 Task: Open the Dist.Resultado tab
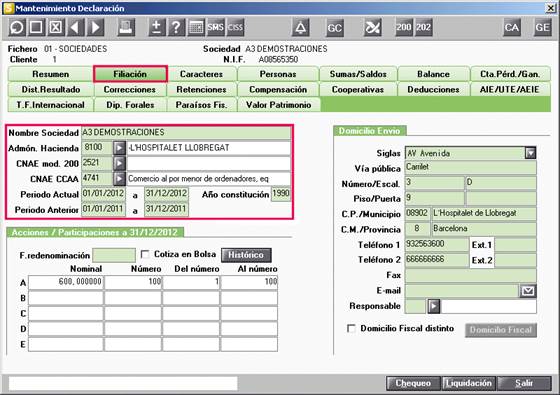50,89
